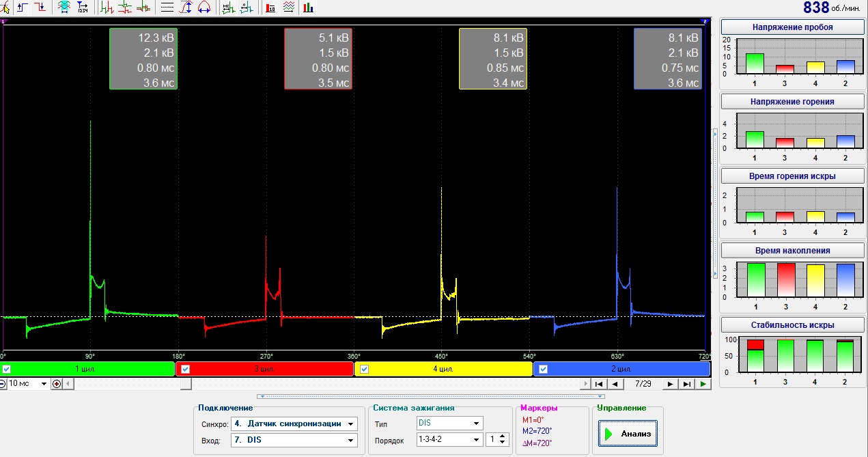The image size is (868, 457).
Task: Jump to the last frame
Action: [x=687, y=384]
